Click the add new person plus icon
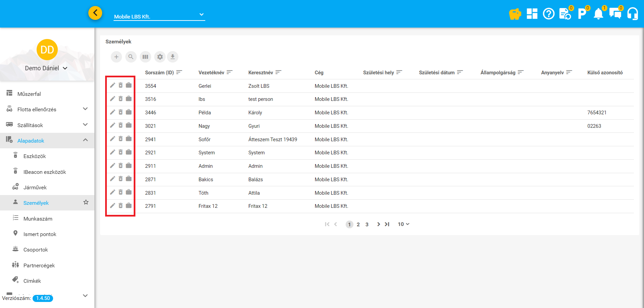This screenshot has height=308, width=644. (116, 57)
